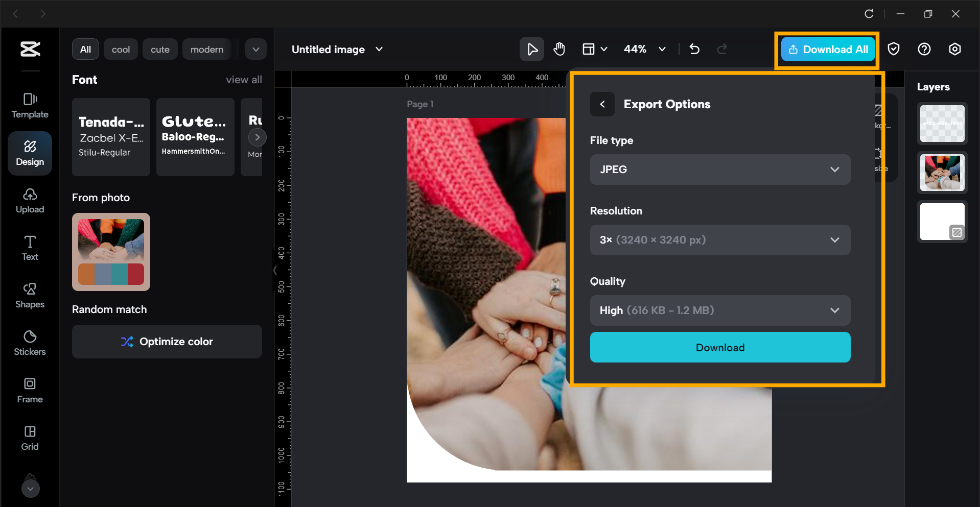This screenshot has height=507, width=980.
Task: Click the shield security icon
Action: pos(894,49)
